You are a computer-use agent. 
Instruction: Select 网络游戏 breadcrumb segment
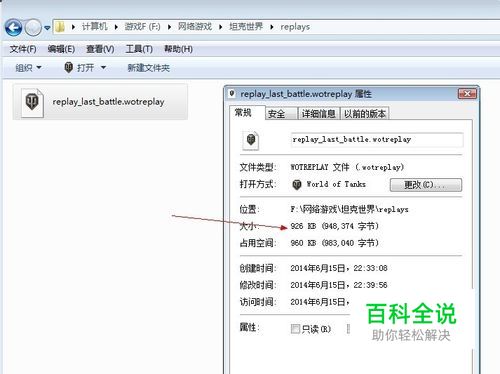195,27
